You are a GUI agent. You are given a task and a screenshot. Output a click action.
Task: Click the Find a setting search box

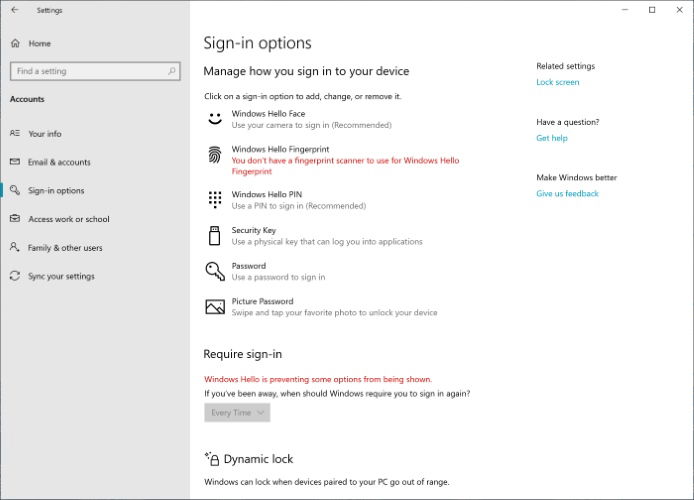click(x=95, y=71)
